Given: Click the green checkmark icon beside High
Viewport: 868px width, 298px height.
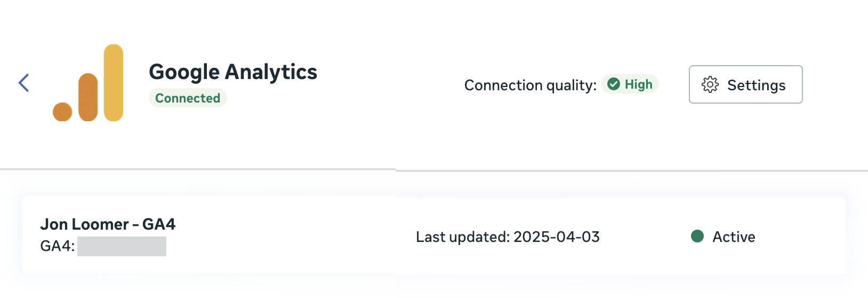Looking at the screenshot, I should [x=614, y=84].
